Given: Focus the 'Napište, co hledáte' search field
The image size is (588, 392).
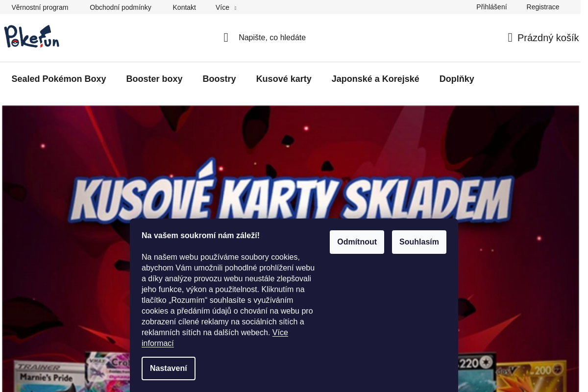Looking at the screenshot, I should [x=272, y=38].
